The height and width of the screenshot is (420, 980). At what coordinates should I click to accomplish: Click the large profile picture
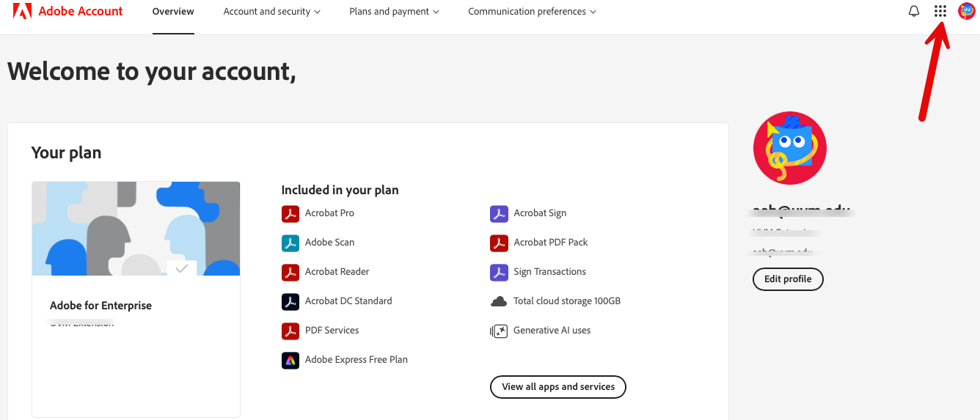click(790, 148)
